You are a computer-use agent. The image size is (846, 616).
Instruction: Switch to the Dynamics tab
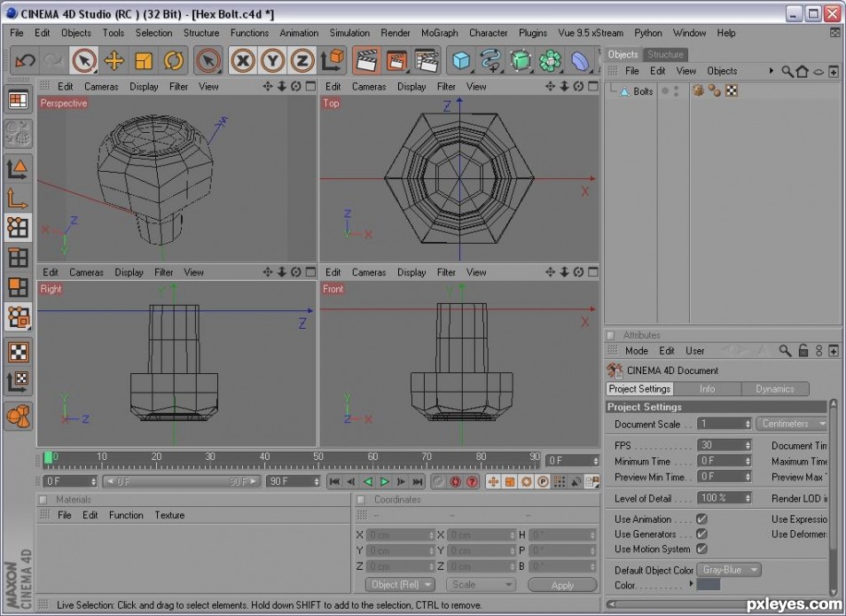click(x=775, y=389)
